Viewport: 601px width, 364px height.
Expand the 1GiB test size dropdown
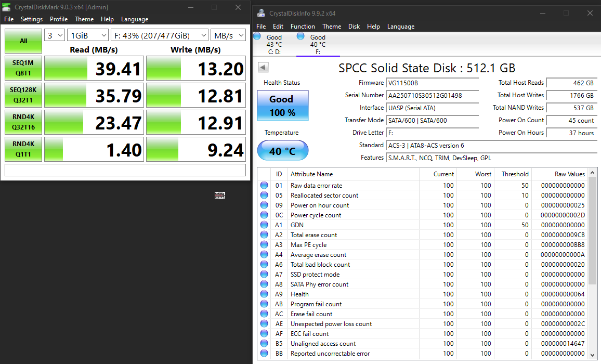point(88,35)
